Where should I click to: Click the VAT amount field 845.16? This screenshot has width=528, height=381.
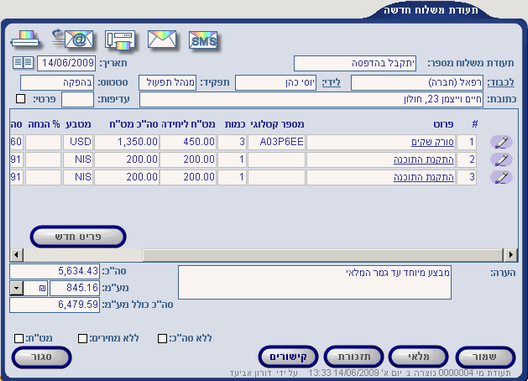(75, 288)
